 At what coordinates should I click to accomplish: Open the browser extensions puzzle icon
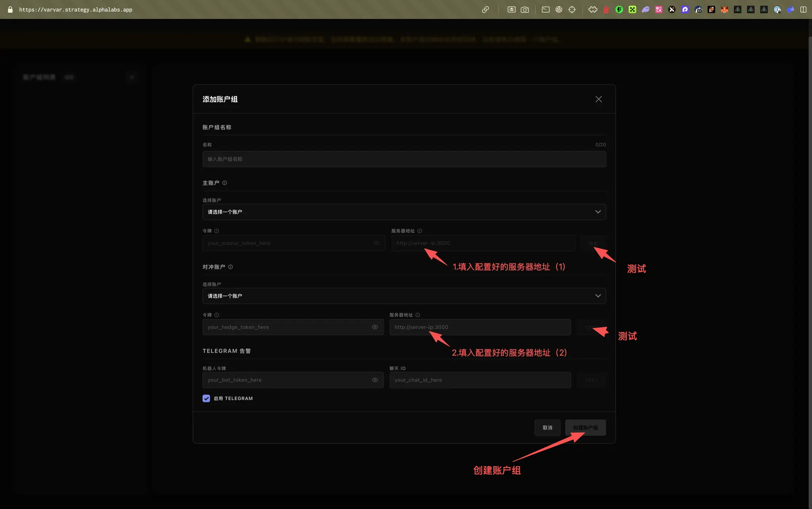(x=593, y=10)
